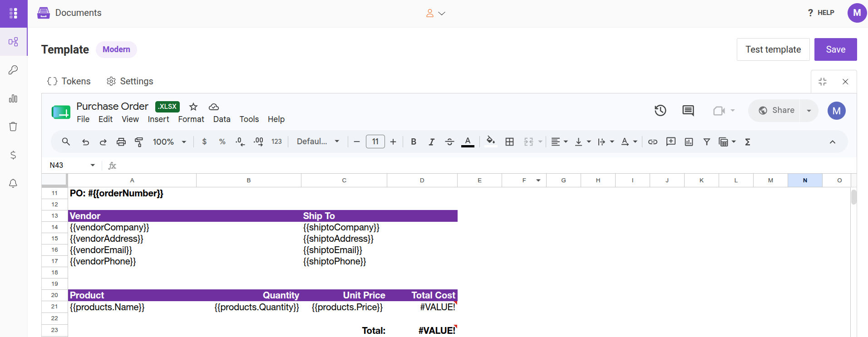Open the Format menu
868x337 pixels.
191,119
